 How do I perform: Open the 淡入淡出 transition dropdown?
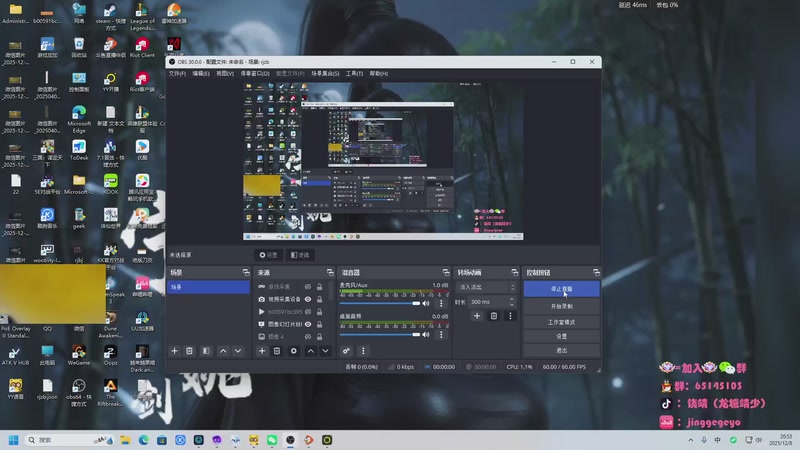487,287
